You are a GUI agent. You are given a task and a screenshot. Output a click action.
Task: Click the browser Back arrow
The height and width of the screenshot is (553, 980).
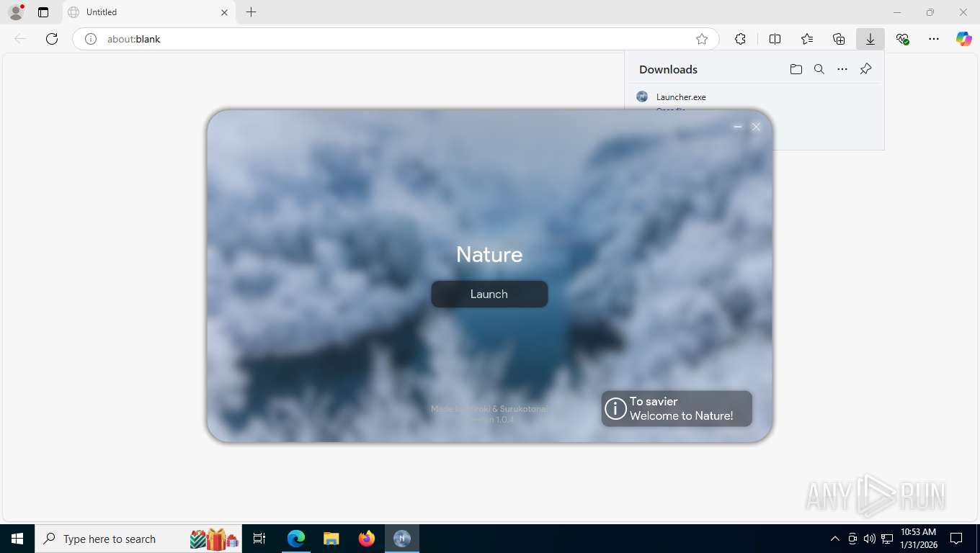(x=20, y=39)
